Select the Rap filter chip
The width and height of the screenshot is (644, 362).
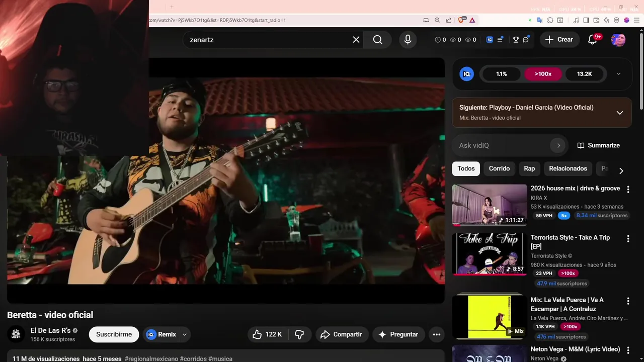coord(529,168)
